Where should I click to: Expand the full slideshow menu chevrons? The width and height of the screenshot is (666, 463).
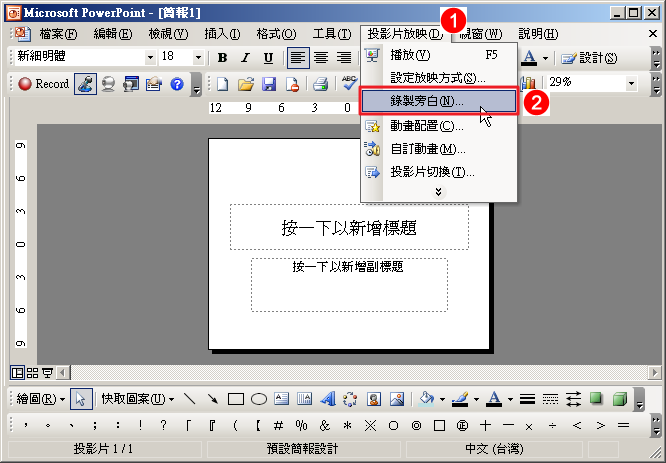coord(438,192)
